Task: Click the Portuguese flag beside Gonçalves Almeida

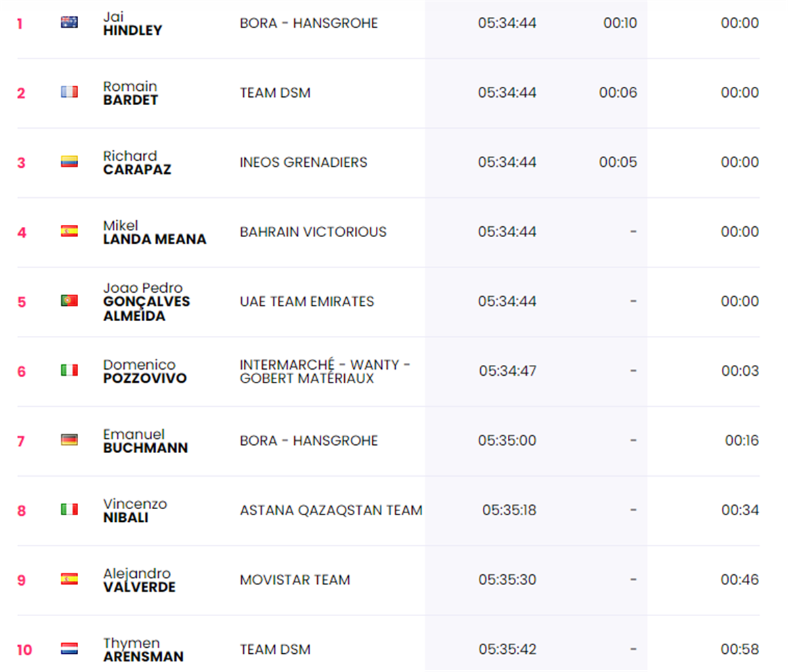Action: 69,301
